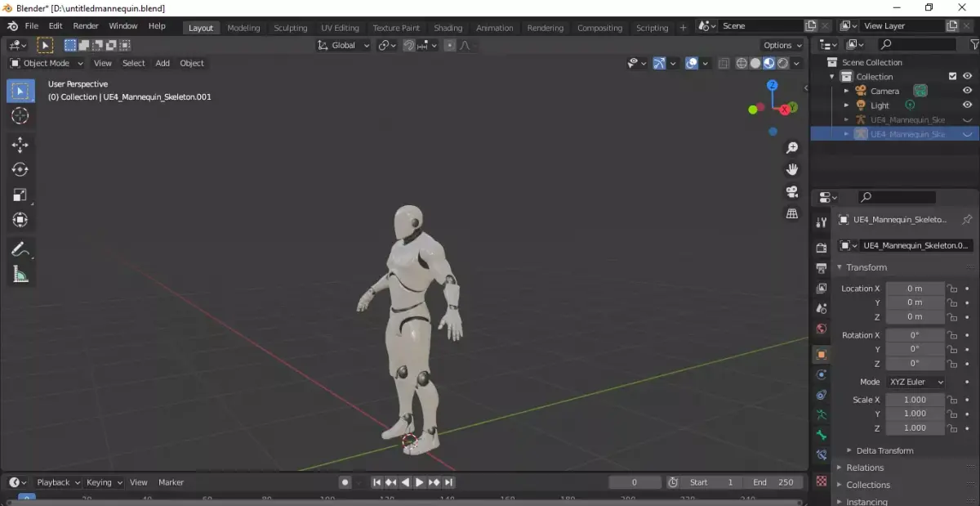This screenshot has width=980, height=506.
Task: Open the Keying dropdown in timeline
Action: (104, 482)
